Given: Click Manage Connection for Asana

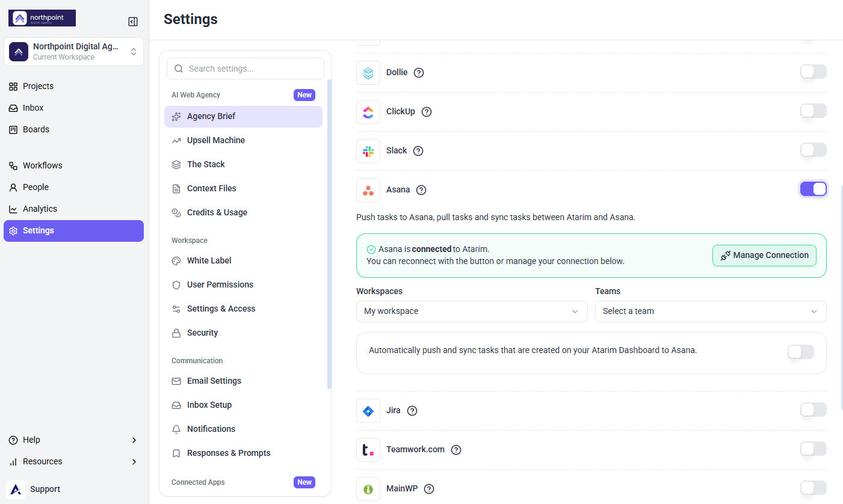Looking at the screenshot, I should pyautogui.click(x=764, y=256).
